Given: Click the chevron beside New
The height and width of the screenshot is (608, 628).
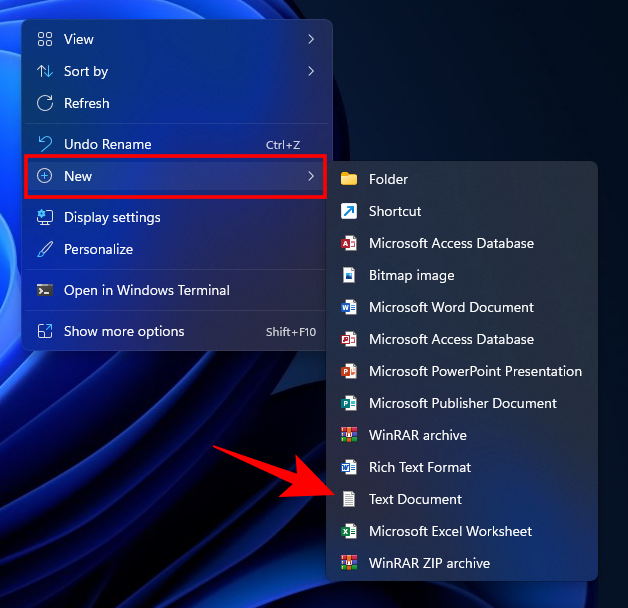Looking at the screenshot, I should (x=311, y=176).
